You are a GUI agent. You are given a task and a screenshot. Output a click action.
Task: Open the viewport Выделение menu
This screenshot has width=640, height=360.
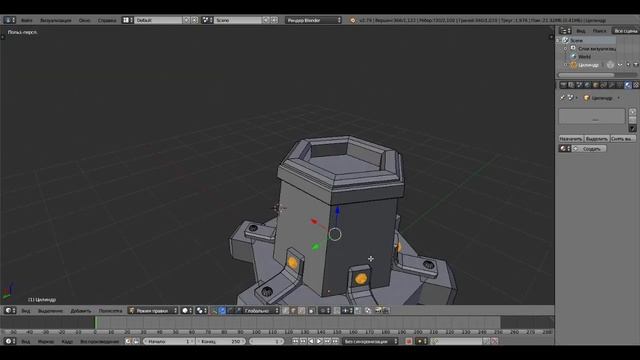50,311
